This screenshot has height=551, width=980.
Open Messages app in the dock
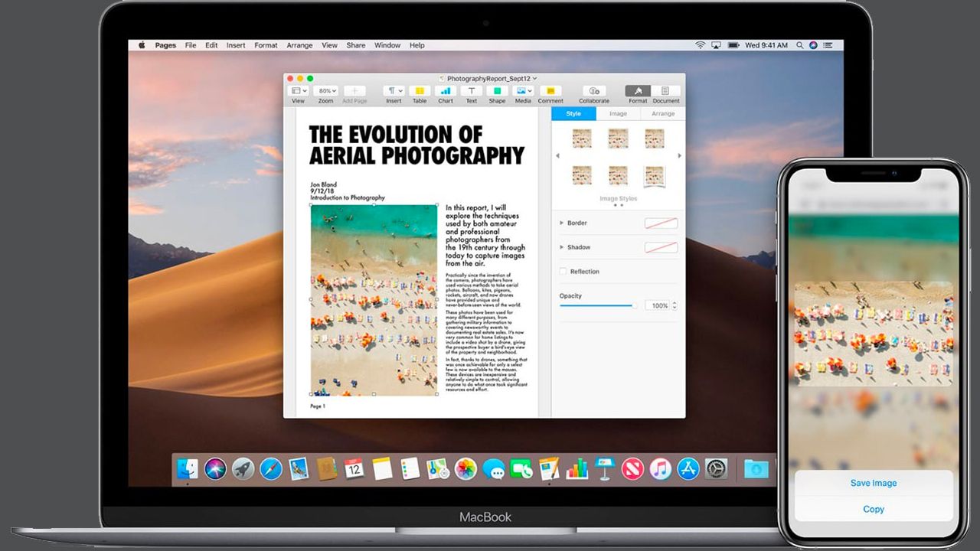[494, 468]
